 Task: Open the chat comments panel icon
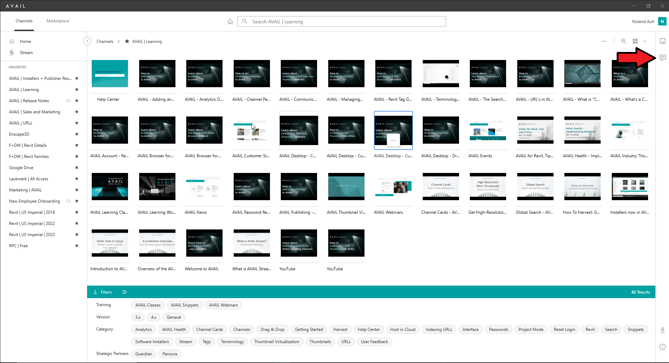[662, 58]
